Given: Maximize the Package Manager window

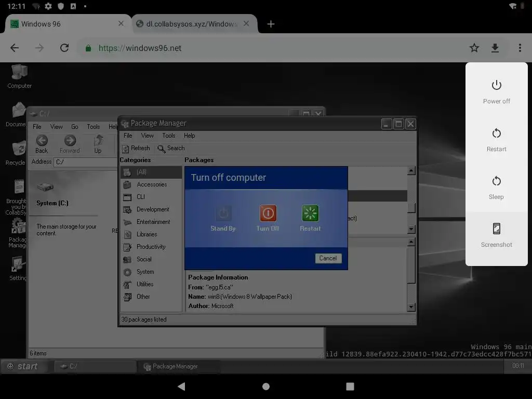Looking at the screenshot, I should click(398, 124).
